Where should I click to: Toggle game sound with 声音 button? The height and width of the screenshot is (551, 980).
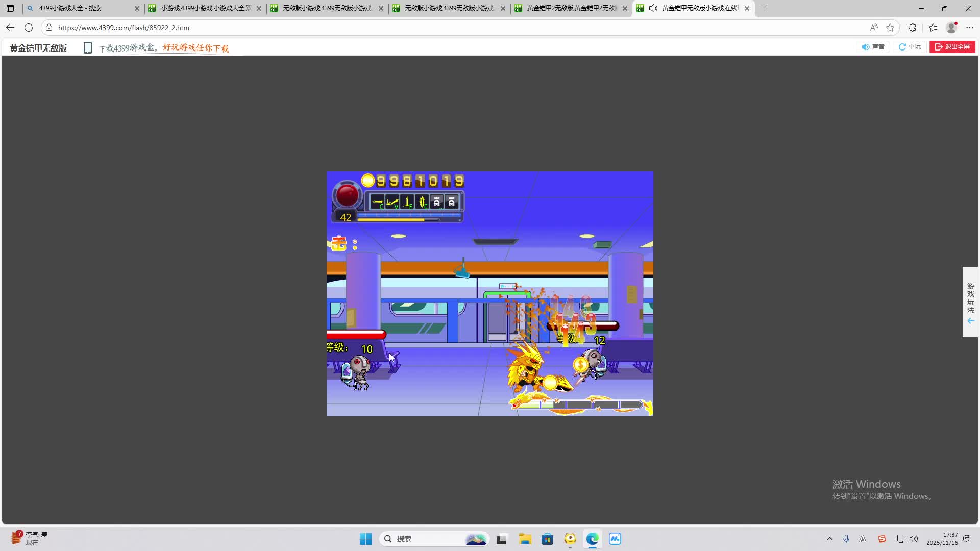873,47
